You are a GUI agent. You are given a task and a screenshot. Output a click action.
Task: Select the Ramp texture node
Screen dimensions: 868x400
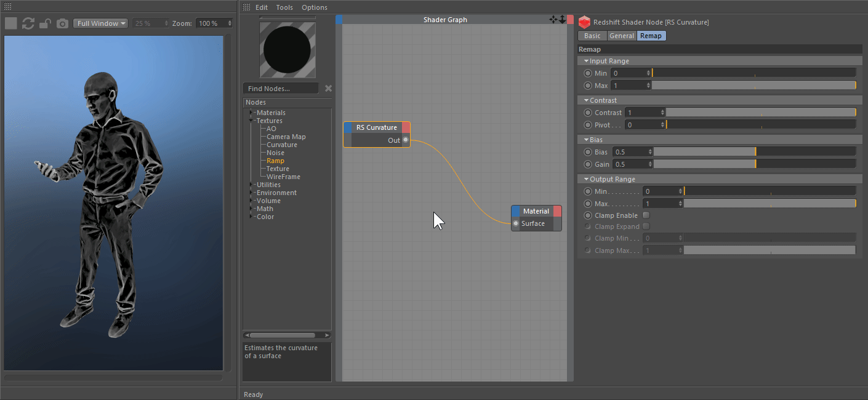click(x=275, y=161)
